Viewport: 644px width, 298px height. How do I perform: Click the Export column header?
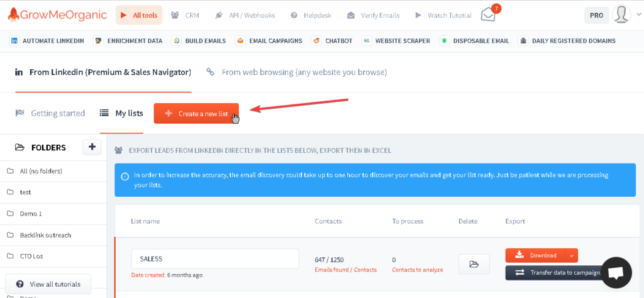(515, 221)
